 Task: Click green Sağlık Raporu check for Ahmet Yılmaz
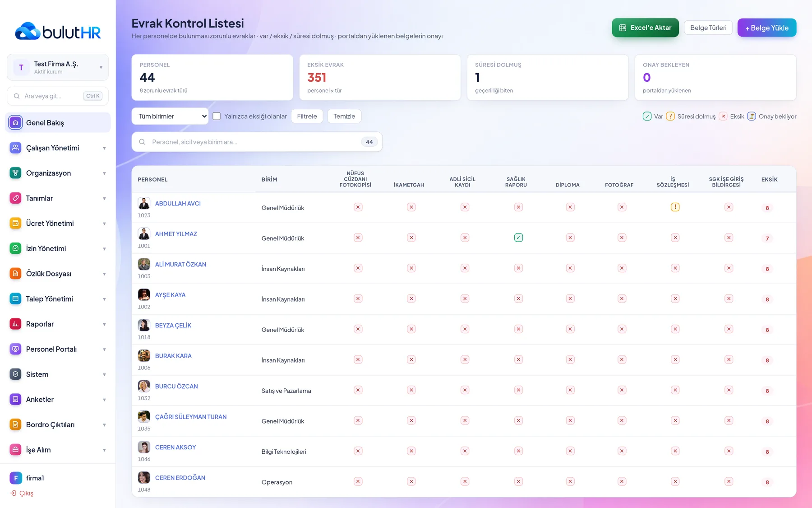518,238
